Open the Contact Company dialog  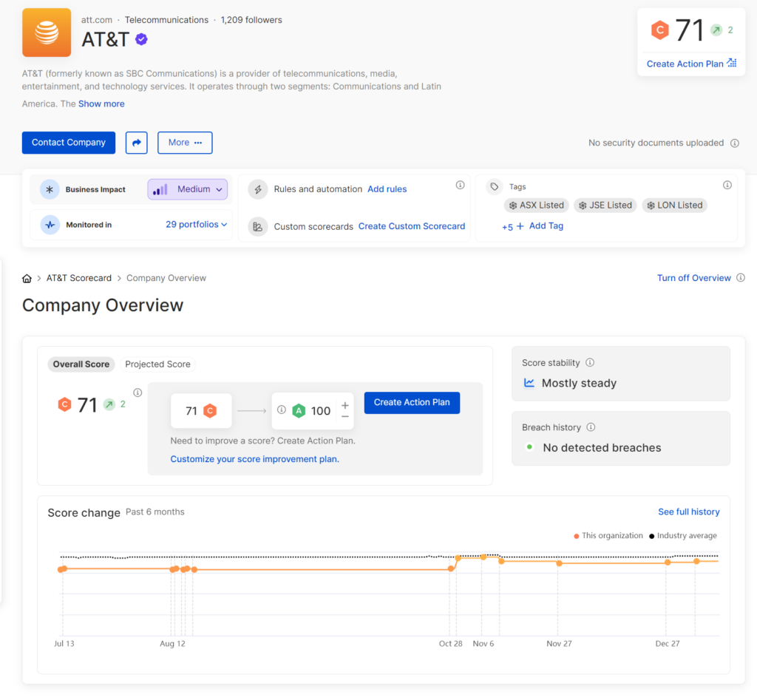click(69, 143)
